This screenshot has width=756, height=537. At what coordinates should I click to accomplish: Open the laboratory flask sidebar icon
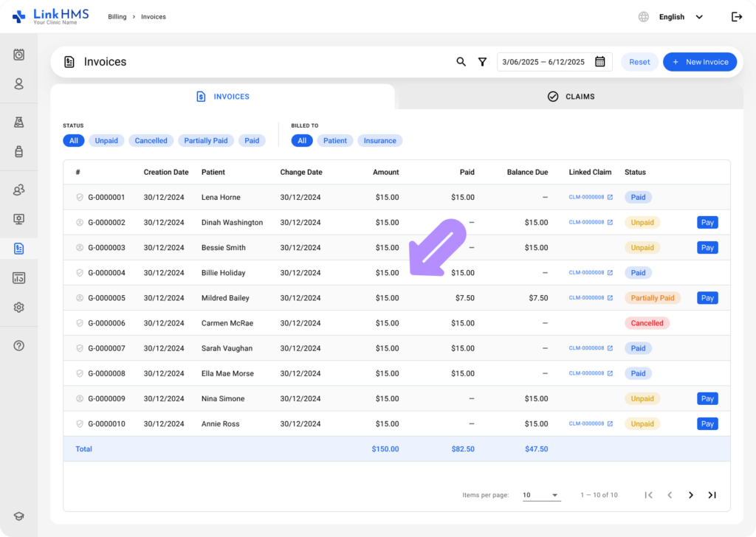coord(18,122)
